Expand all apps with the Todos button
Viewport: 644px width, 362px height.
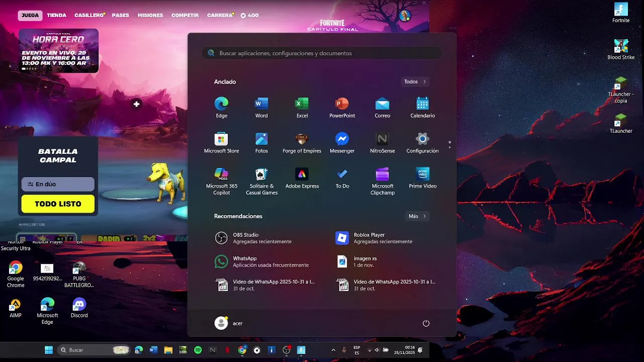pos(415,81)
